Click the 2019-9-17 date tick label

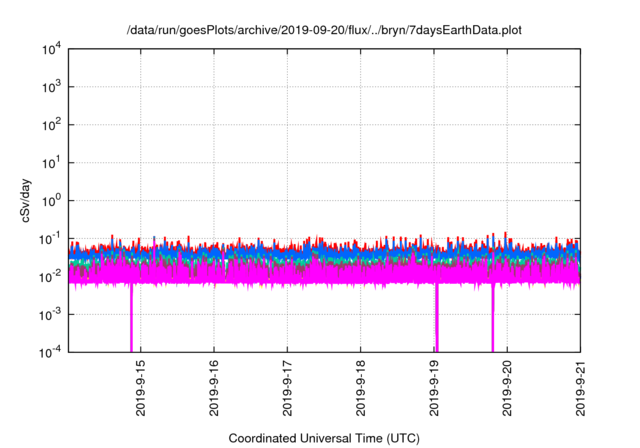[287, 388]
